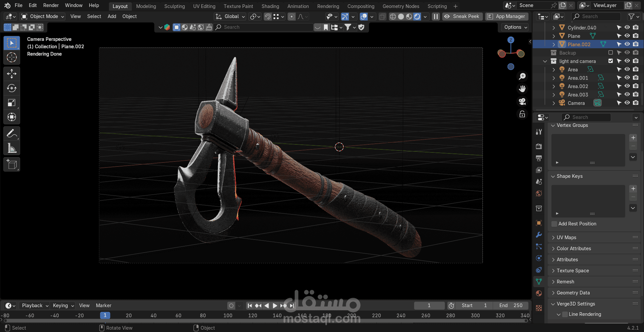644x332 pixels.
Task: Click the Start frame field
Action: pyautogui.click(x=474, y=306)
